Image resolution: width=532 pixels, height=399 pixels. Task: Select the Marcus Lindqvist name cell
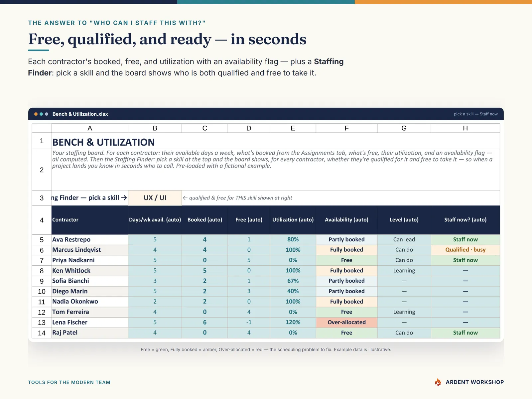click(90, 250)
